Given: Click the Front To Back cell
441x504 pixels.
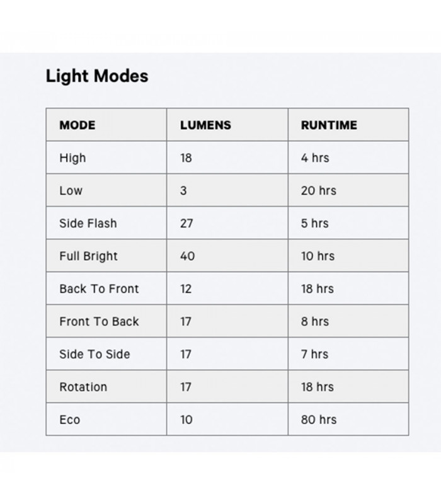Looking at the screenshot, I should (99, 321).
